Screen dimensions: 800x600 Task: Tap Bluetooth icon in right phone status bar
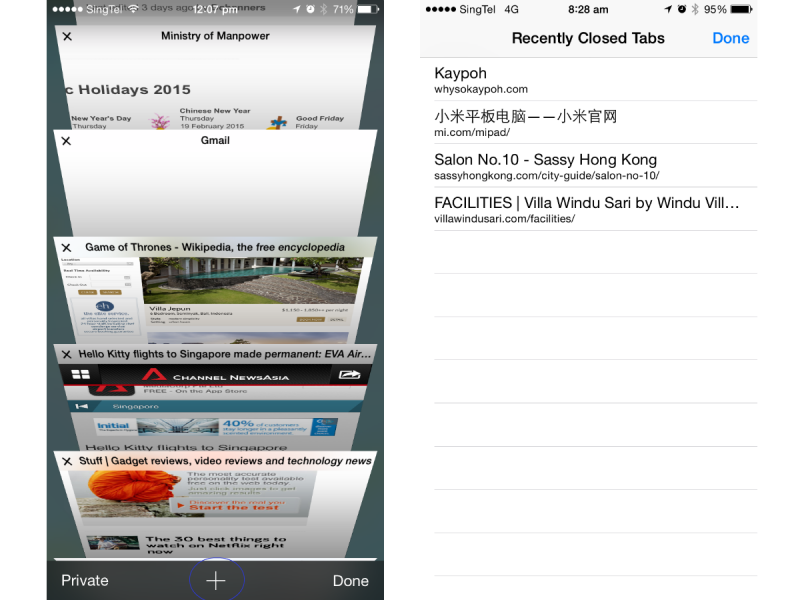coord(695,9)
